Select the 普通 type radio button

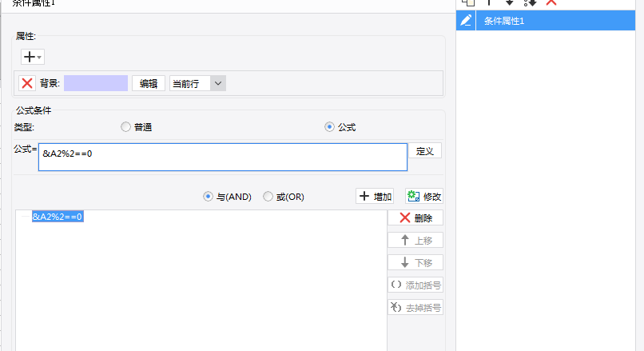tap(125, 127)
